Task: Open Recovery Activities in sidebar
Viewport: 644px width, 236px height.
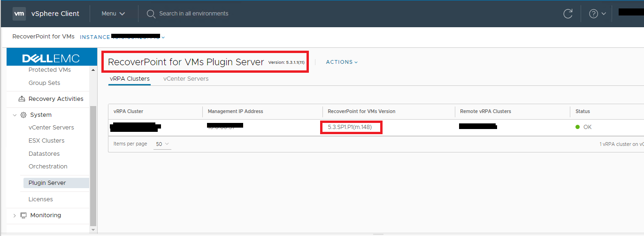Action: [x=56, y=99]
